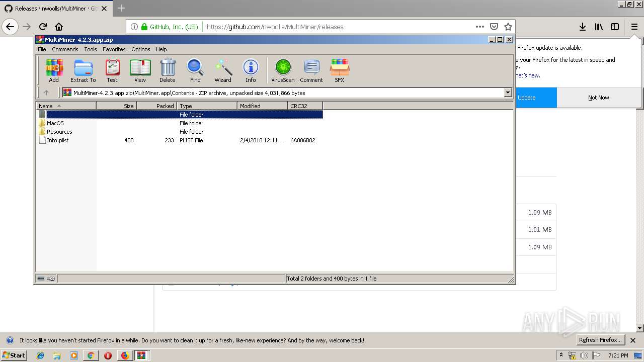The image size is (644, 362).
Task: Open Internet Explorer from the taskbar
Action: tap(40, 355)
